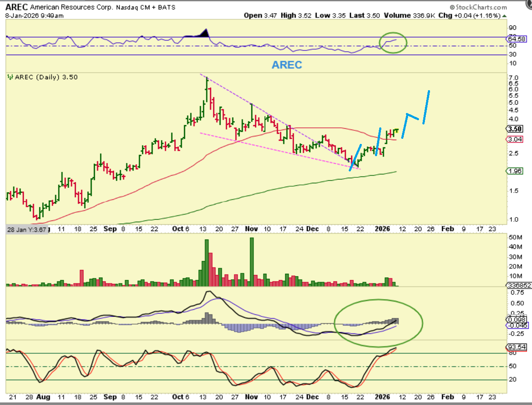Click the RSI value tag 64.58

pyautogui.click(x=516, y=39)
